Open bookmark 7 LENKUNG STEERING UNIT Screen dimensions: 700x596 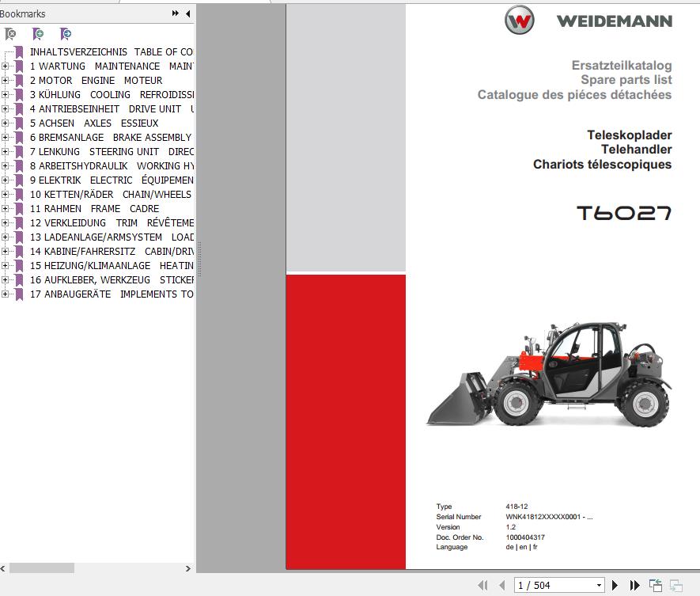pyautogui.click(x=112, y=151)
